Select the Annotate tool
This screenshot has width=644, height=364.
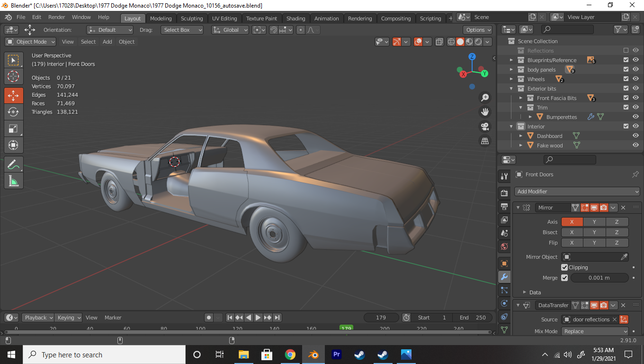click(x=13, y=164)
